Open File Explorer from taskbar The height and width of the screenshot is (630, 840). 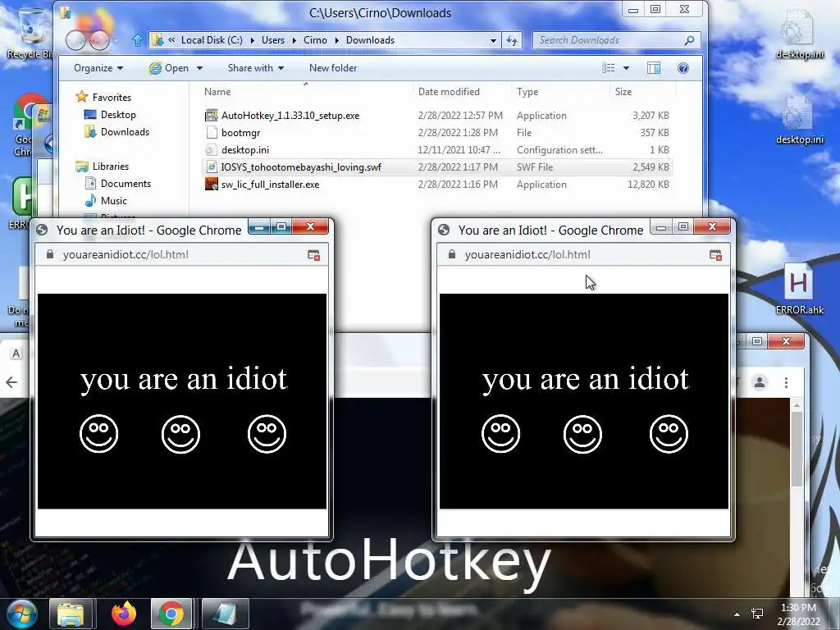click(71, 614)
